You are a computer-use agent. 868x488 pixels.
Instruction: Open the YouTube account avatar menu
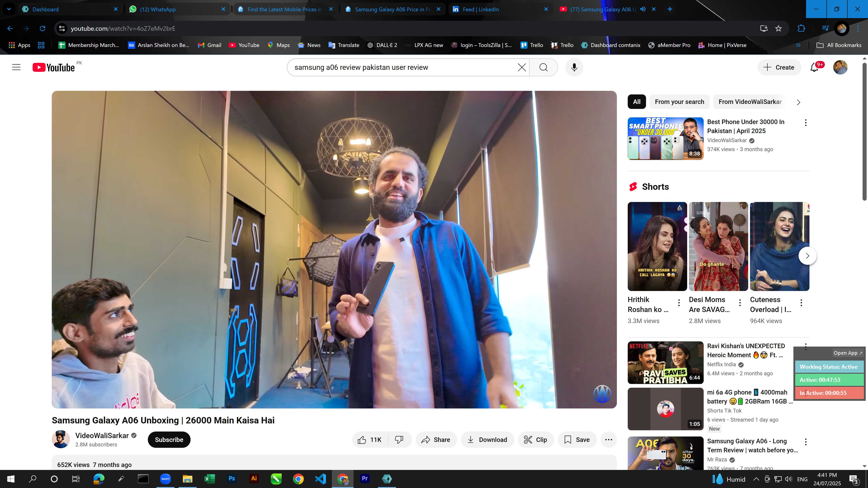coord(840,67)
